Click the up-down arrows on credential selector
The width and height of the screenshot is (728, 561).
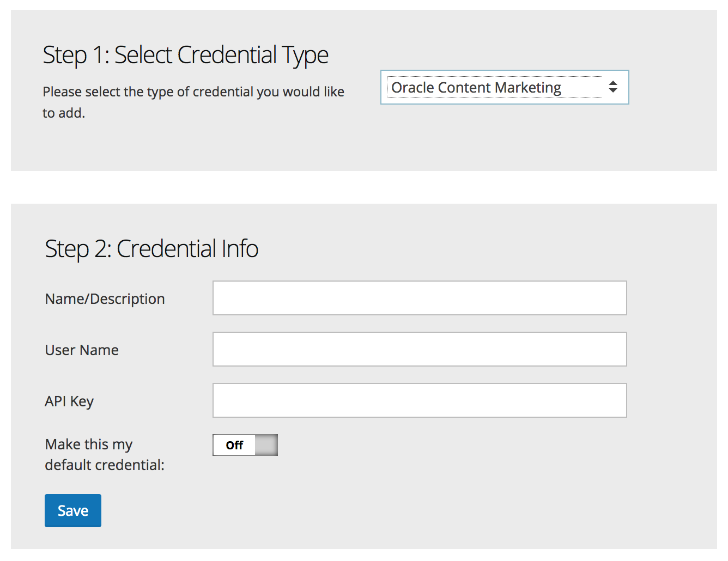tap(613, 87)
